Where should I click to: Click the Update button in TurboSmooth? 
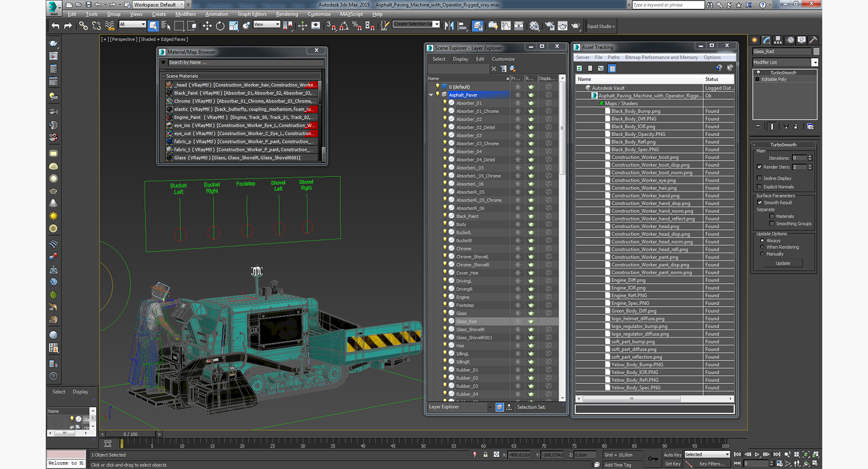[783, 263]
